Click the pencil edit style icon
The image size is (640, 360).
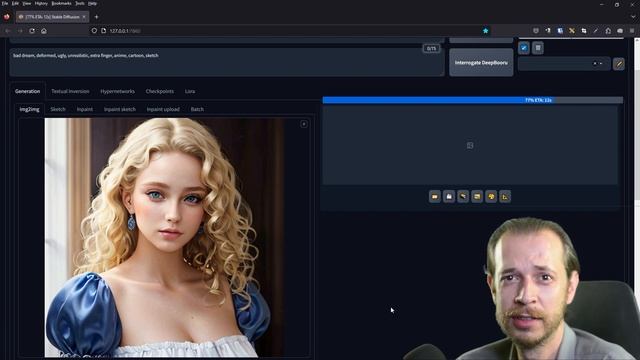tap(619, 64)
